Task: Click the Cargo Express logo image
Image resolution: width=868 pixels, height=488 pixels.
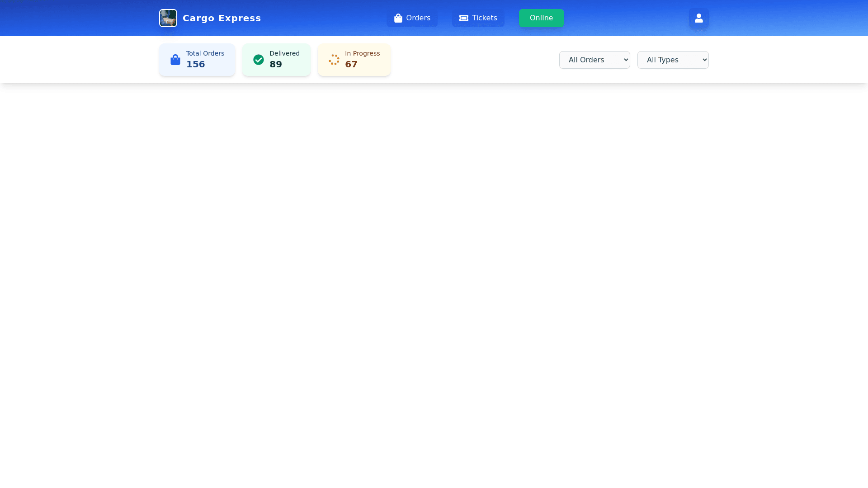Action: click(168, 18)
